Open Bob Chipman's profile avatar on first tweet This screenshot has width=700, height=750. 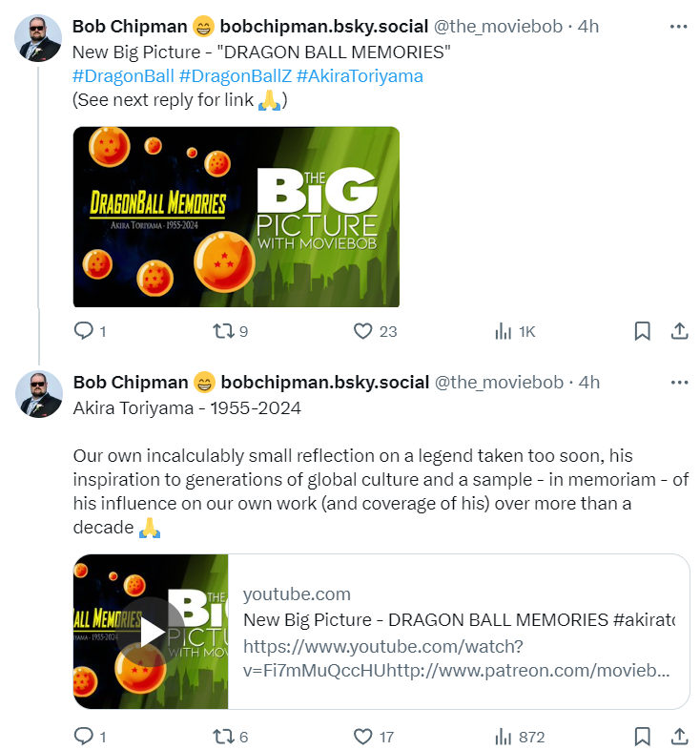tap(38, 38)
